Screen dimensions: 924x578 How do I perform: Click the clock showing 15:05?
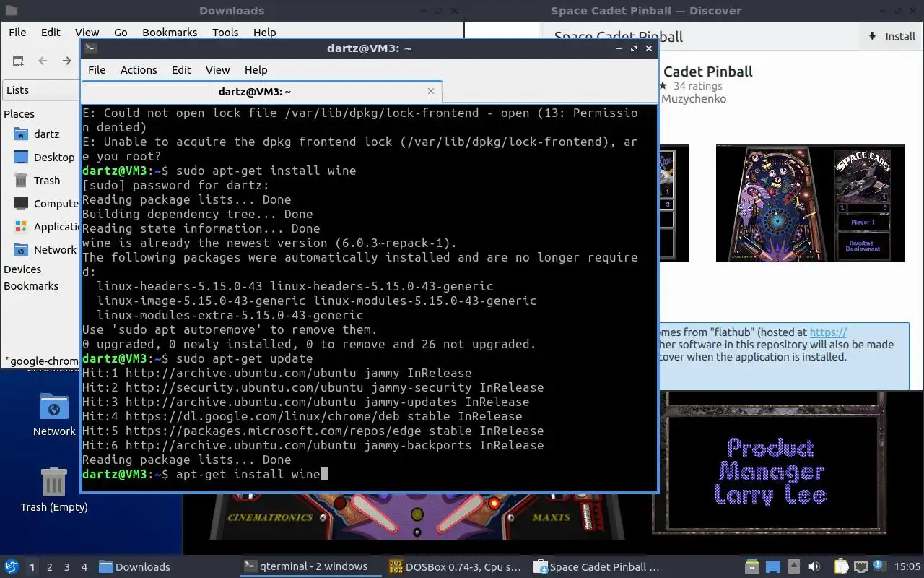[x=907, y=567]
